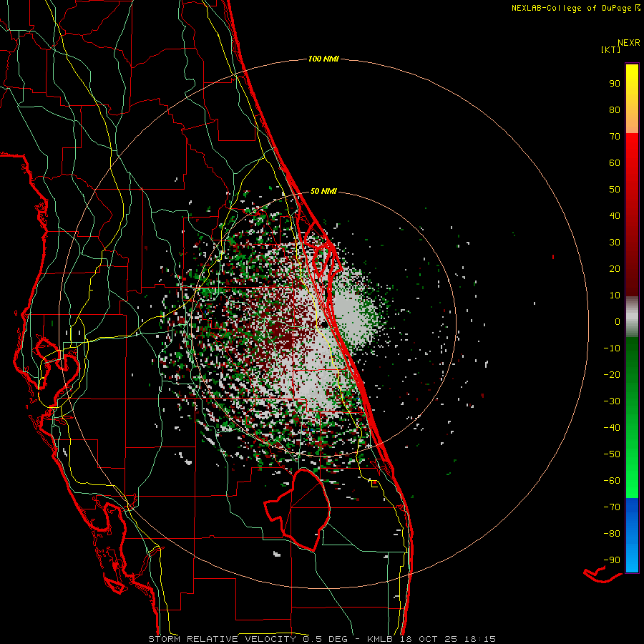644x644 pixels.
Task: Click the 18 OCT 25 date stamp
Action: pos(428,639)
